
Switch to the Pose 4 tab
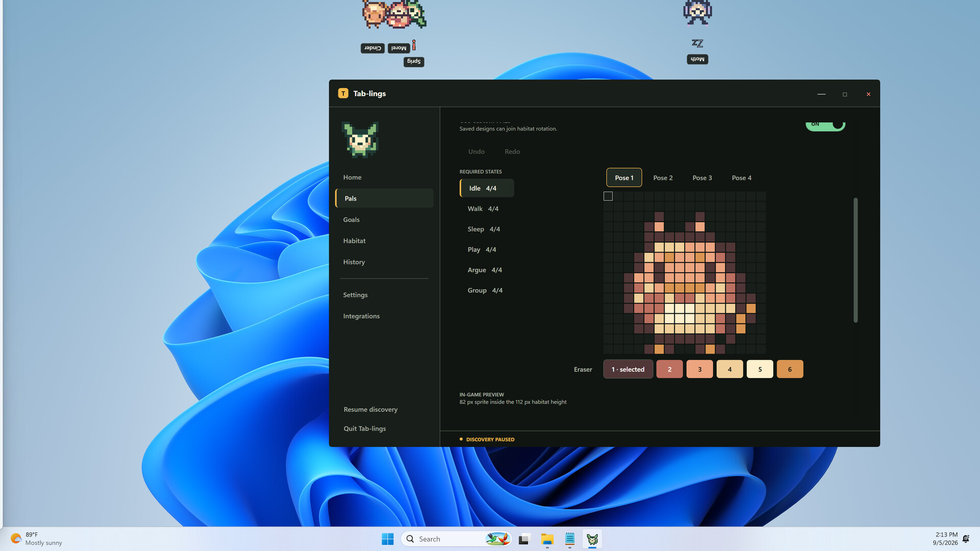click(x=741, y=178)
